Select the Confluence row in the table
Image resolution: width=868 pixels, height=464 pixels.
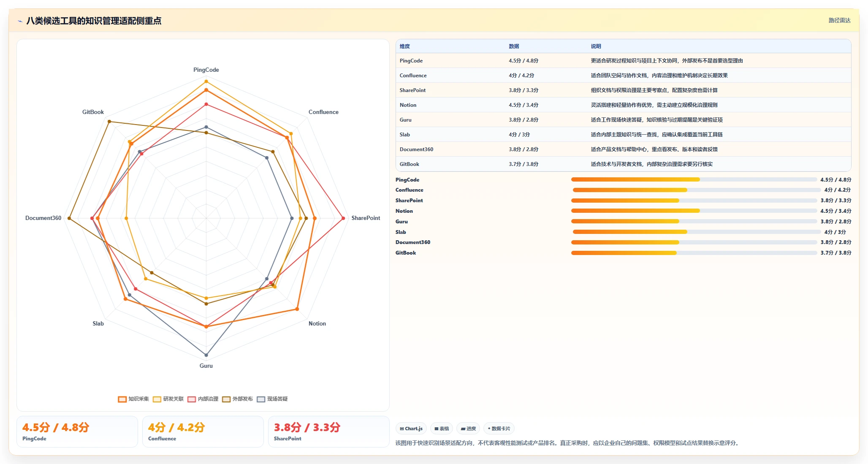coord(623,76)
